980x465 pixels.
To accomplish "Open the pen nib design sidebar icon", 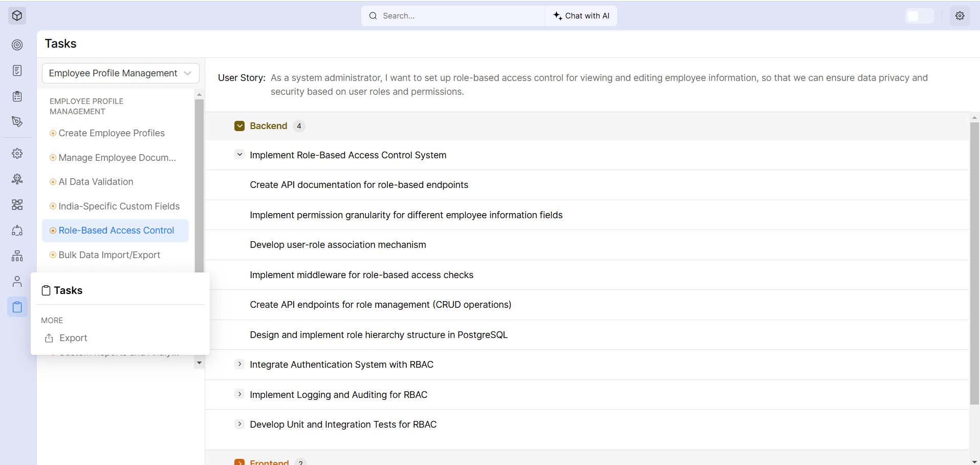I will [x=17, y=122].
